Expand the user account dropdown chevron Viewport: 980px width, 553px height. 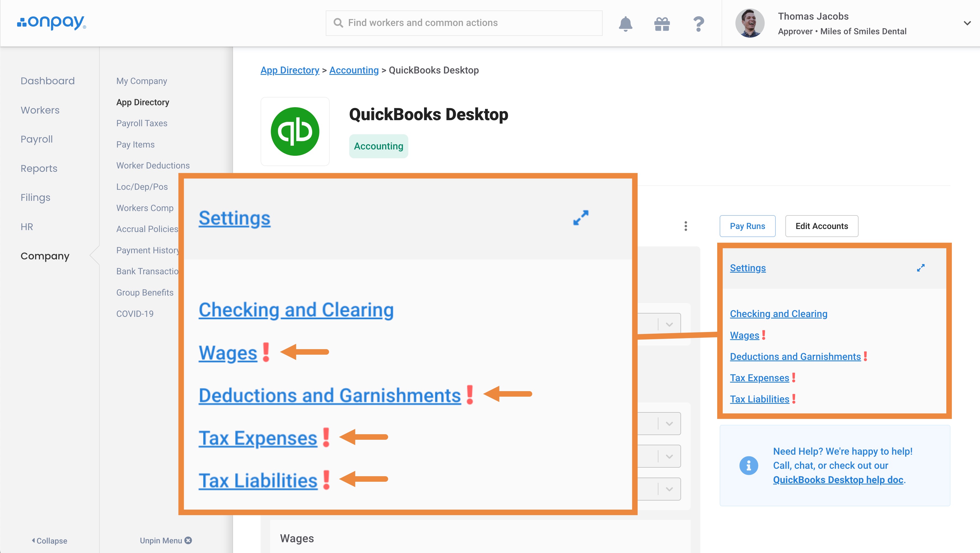pyautogui.click(x=967, y=23)
